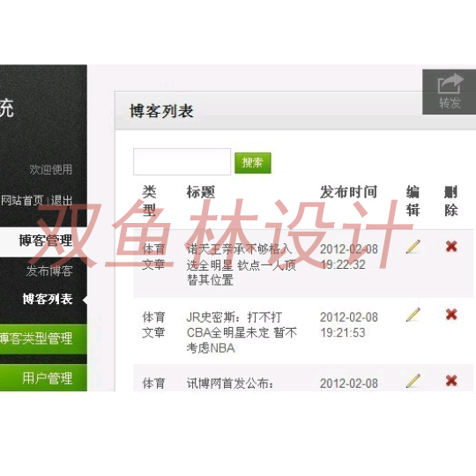Expand the 用户管理 menu section
Viewport: 476px width, 476px height.
point(43,378)
